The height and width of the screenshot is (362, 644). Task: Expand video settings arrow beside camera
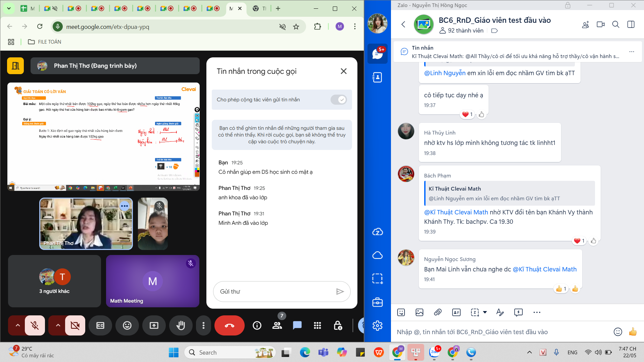click(x=58, y=325)
